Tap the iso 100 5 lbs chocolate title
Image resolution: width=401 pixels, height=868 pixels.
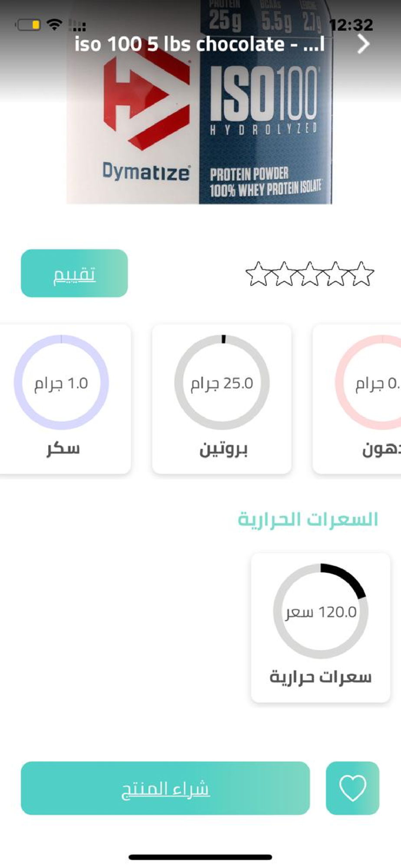point(199,44)
